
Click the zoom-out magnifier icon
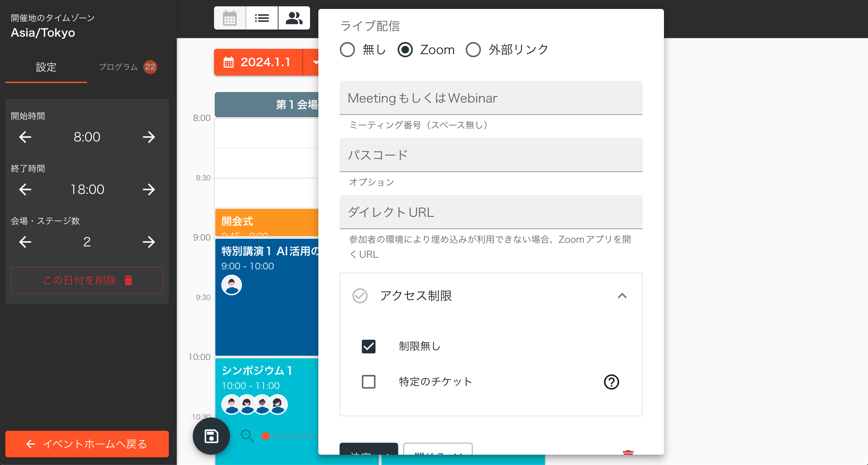(247, 436)
